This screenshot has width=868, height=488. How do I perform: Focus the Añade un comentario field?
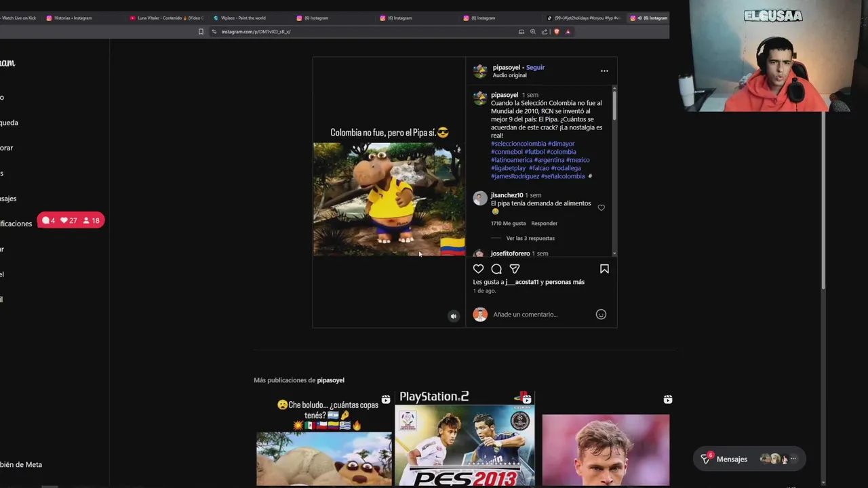[x=541, y=314]
